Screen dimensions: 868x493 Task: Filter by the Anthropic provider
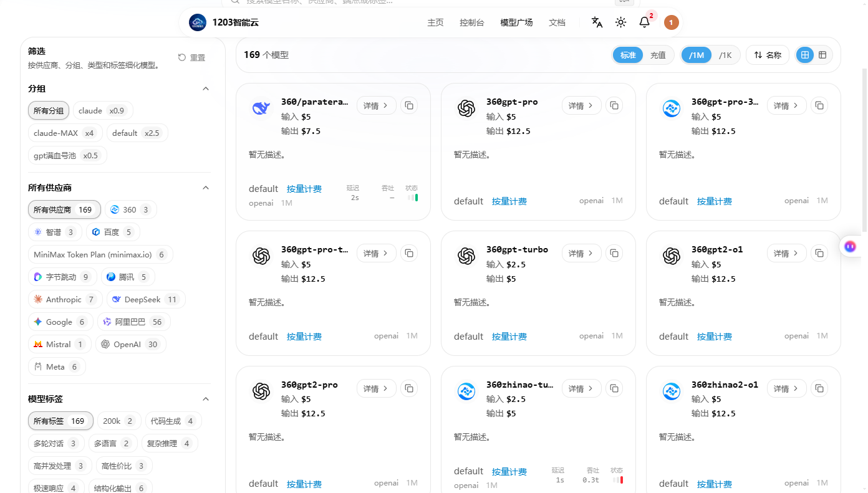(x=65, y=299)
